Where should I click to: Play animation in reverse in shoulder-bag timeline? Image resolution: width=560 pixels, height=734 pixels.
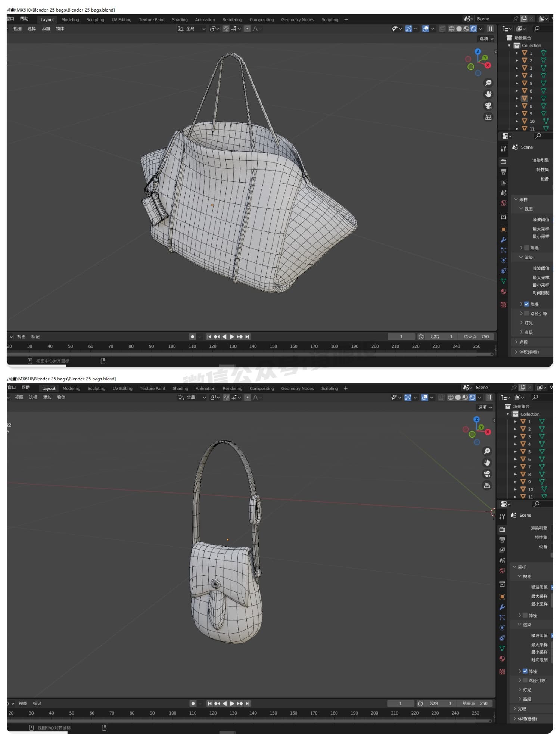click(225, 703)
